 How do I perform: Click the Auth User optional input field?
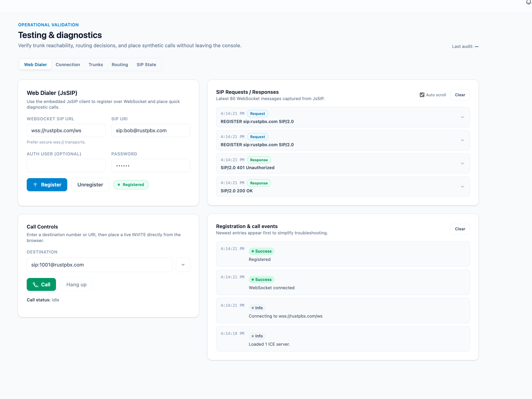[66, 166]
